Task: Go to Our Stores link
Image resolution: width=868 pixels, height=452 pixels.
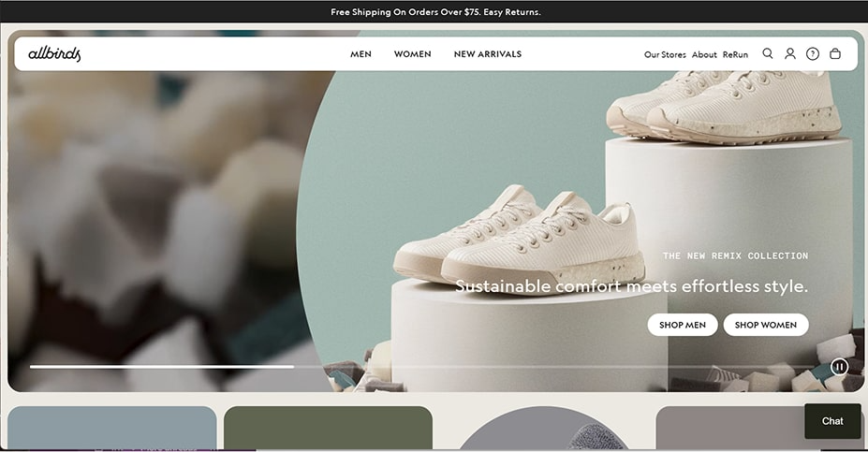Action: (665, 55)
